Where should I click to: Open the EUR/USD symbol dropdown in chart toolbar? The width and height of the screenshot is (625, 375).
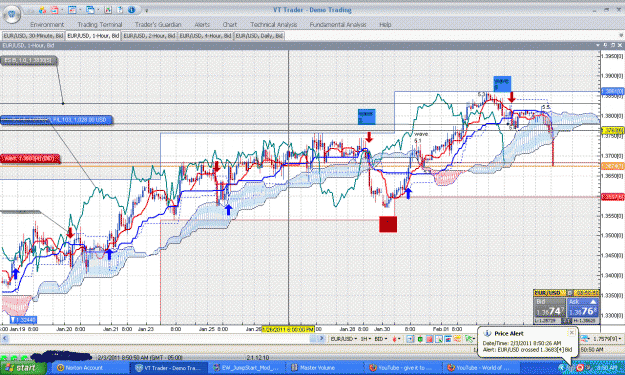343,339
